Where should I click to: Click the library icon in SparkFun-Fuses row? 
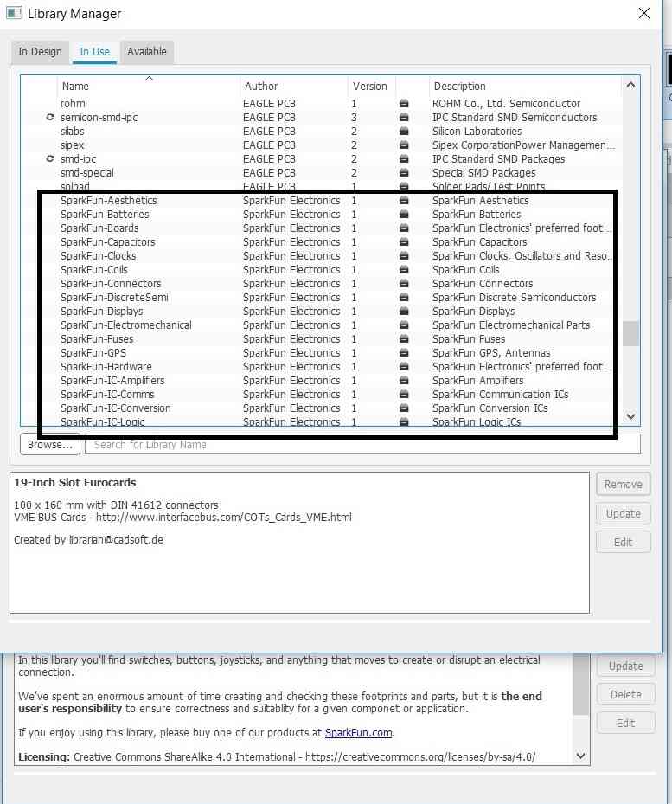404,339
